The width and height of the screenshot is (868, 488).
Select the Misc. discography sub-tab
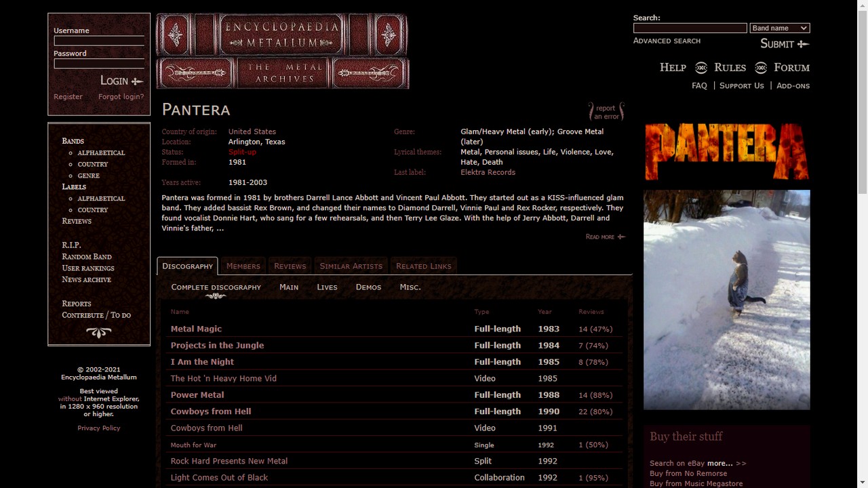[x=410, y=287]
